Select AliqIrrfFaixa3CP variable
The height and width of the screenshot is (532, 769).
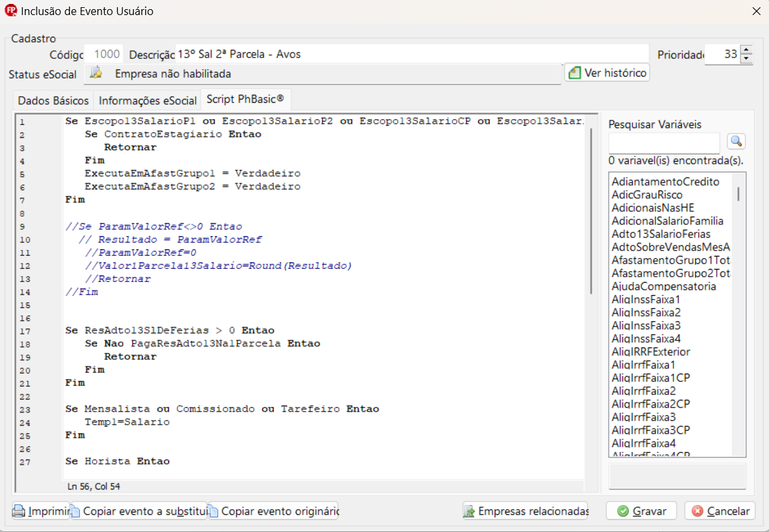[651, 430]
